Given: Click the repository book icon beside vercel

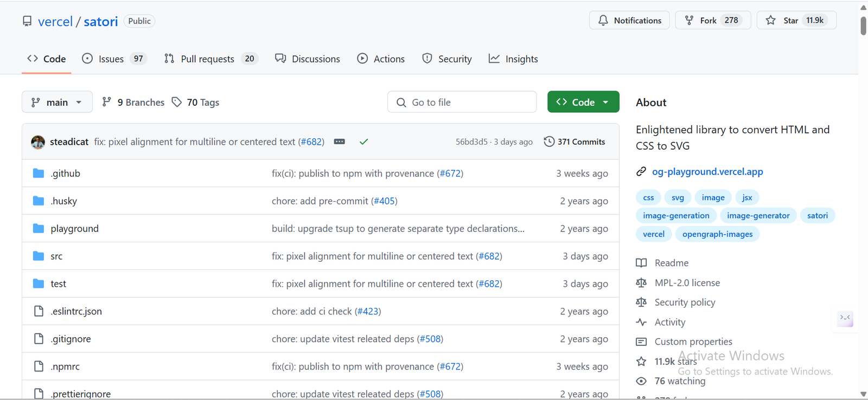Looking at the screenshot, I should pyautogui.click(x=27, y=21).
